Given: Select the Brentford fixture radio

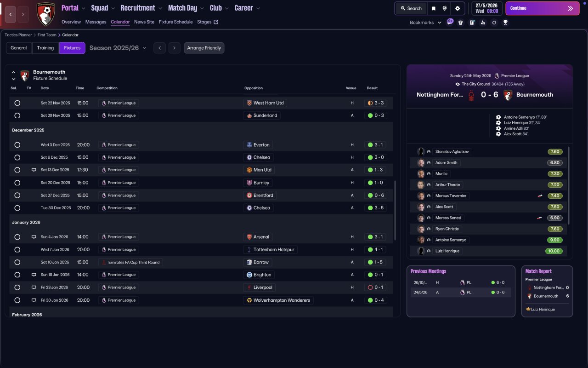Looking at the screenshot, I should 17,195.
